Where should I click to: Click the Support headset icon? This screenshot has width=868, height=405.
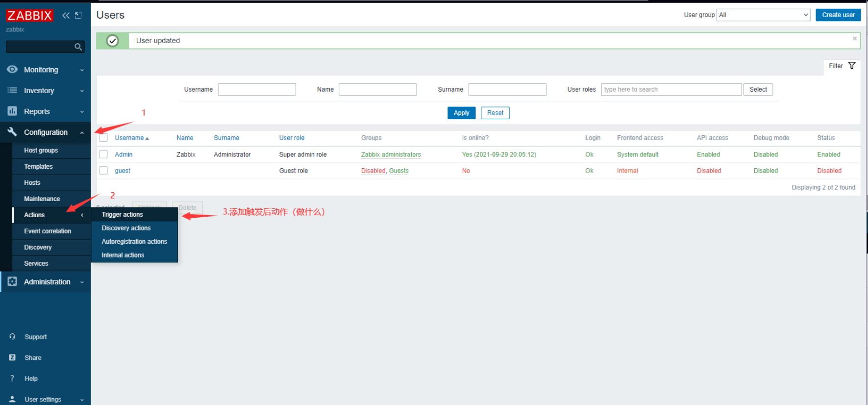[12, 337]
